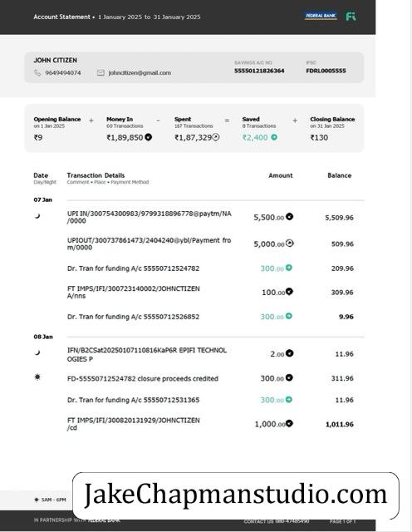Click the Balance column header

340,175
